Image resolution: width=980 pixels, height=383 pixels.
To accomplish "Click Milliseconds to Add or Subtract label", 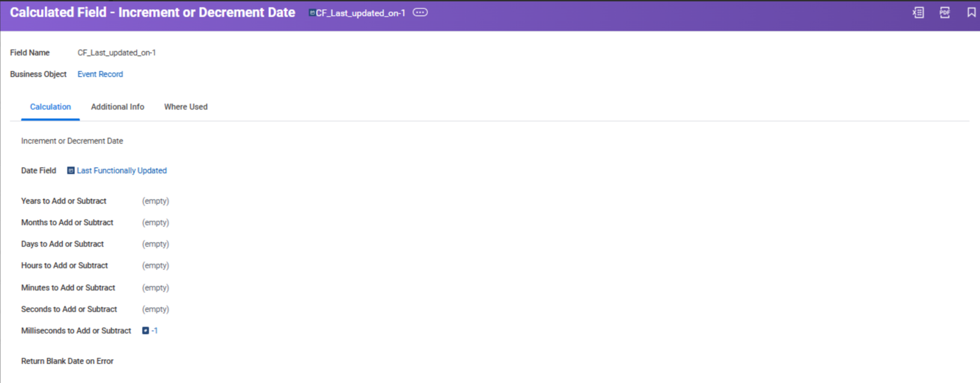I will [x=76, y=330].
